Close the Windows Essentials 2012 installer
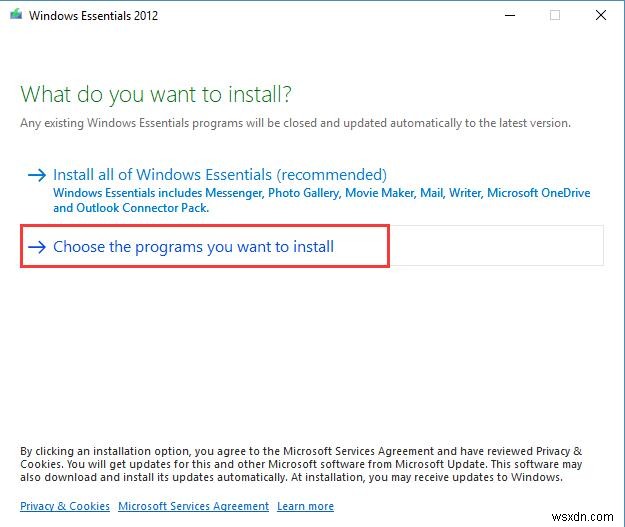625x527 pixels. pos(601,15)
